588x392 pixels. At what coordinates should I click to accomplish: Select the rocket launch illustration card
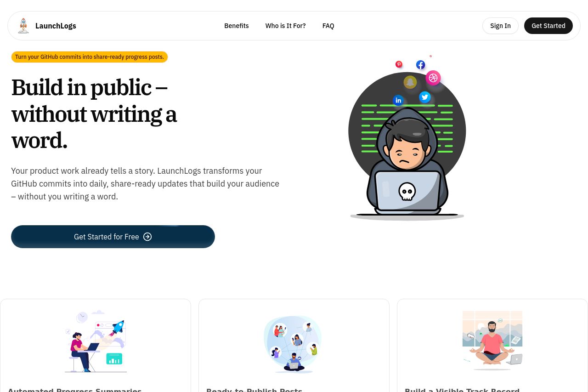96,341
